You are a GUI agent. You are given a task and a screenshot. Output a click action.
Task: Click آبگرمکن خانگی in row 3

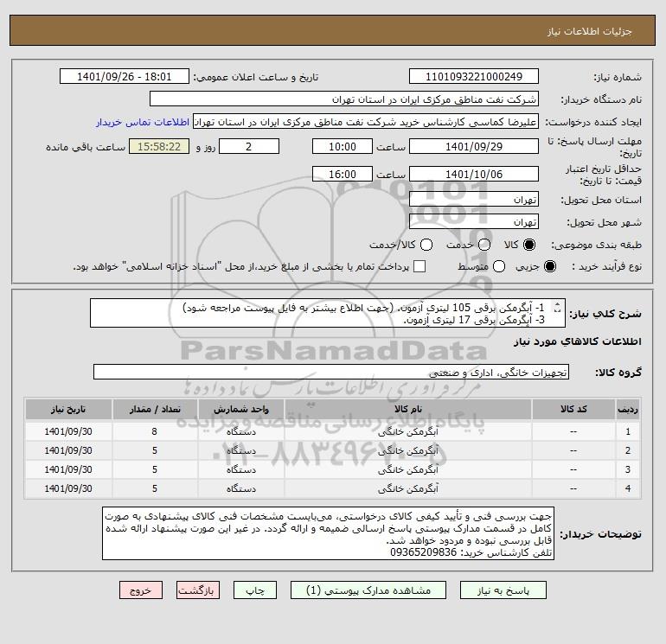tap(407, 470)
